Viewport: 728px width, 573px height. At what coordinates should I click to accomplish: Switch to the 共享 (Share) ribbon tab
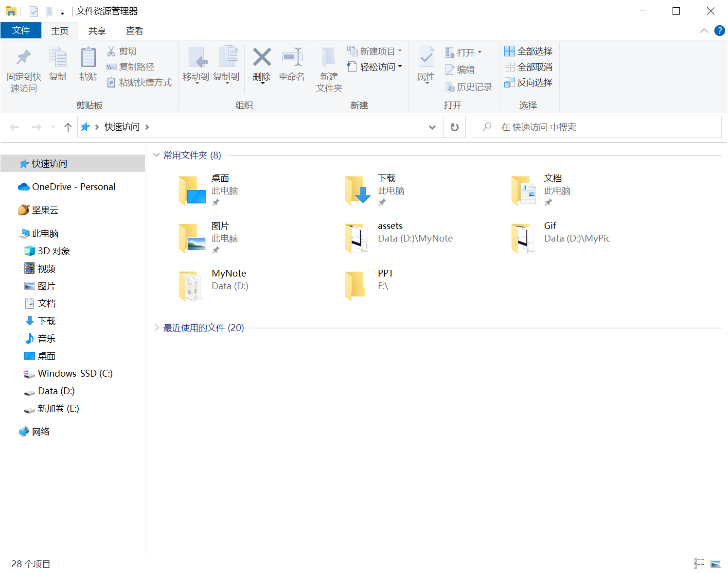[x=97, y=31]
